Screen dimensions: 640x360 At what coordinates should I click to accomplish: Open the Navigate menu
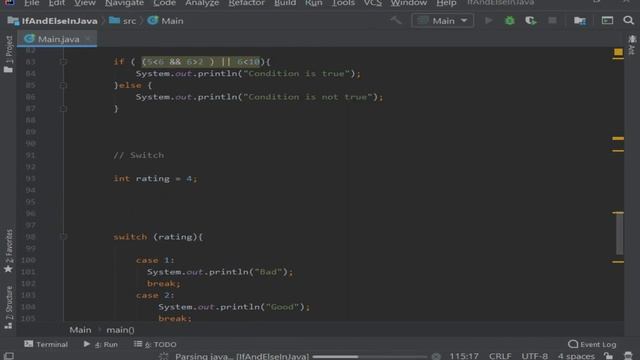click(124, 3)
